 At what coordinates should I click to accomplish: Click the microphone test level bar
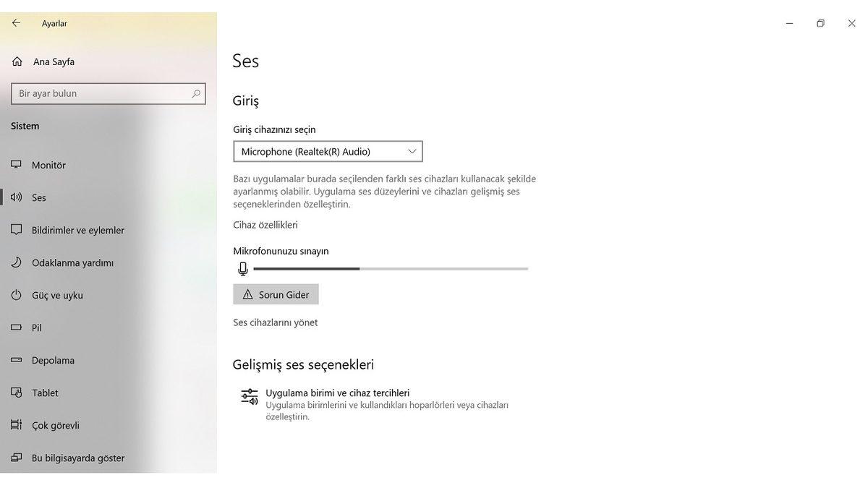[x=391, y=269]
